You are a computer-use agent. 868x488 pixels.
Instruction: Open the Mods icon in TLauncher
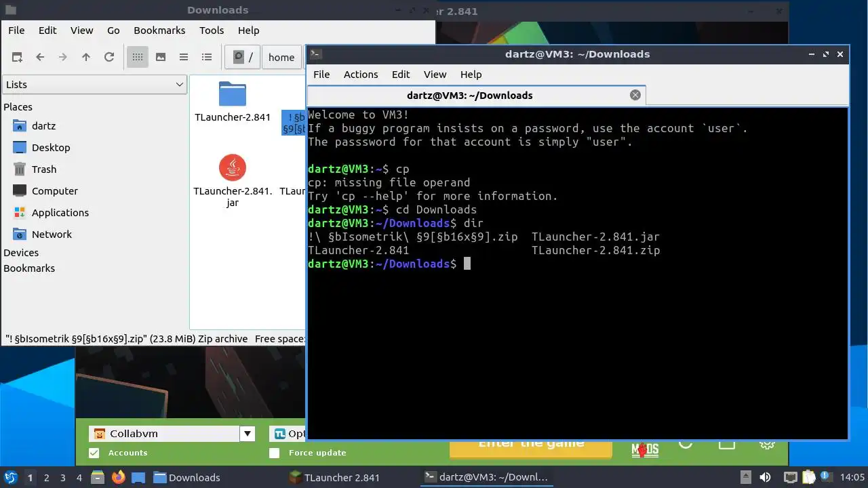pos(645,449)
